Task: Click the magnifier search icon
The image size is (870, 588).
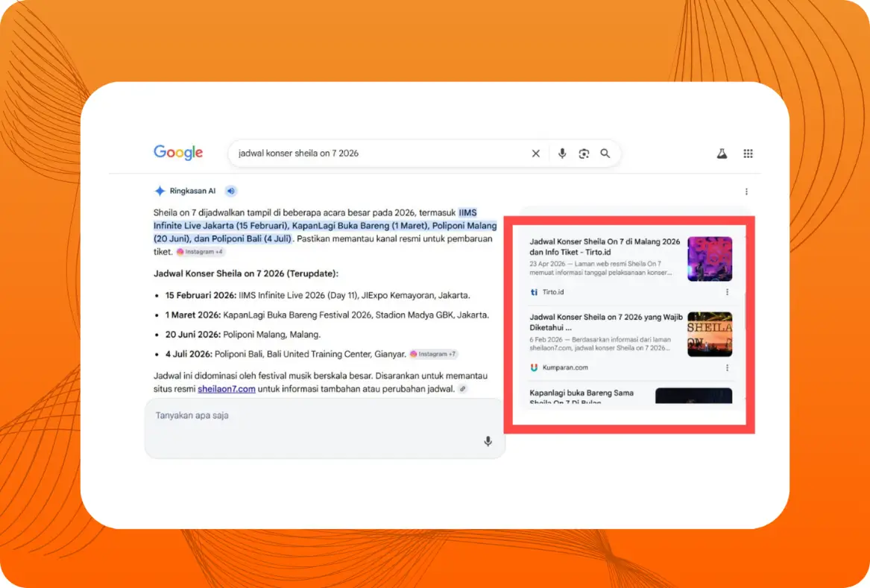Action: coord(605,154)
